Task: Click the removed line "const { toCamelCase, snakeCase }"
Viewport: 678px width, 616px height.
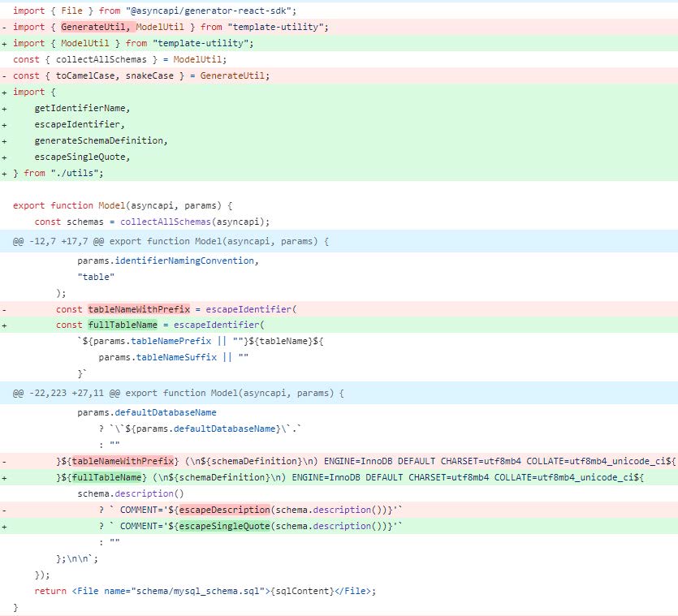Action: click(x=339, y=75)
